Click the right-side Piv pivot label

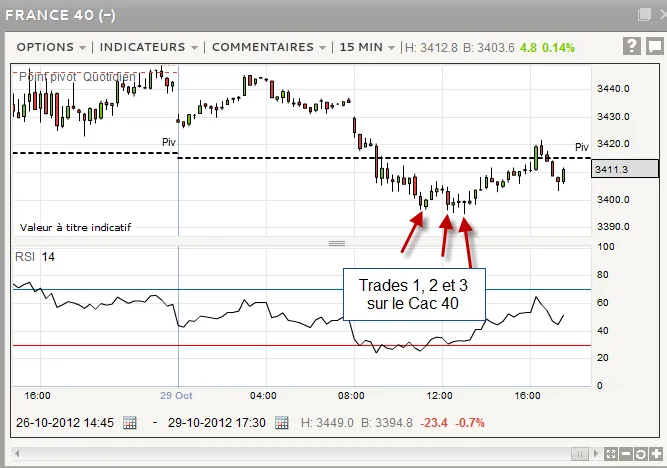(581, 147)
